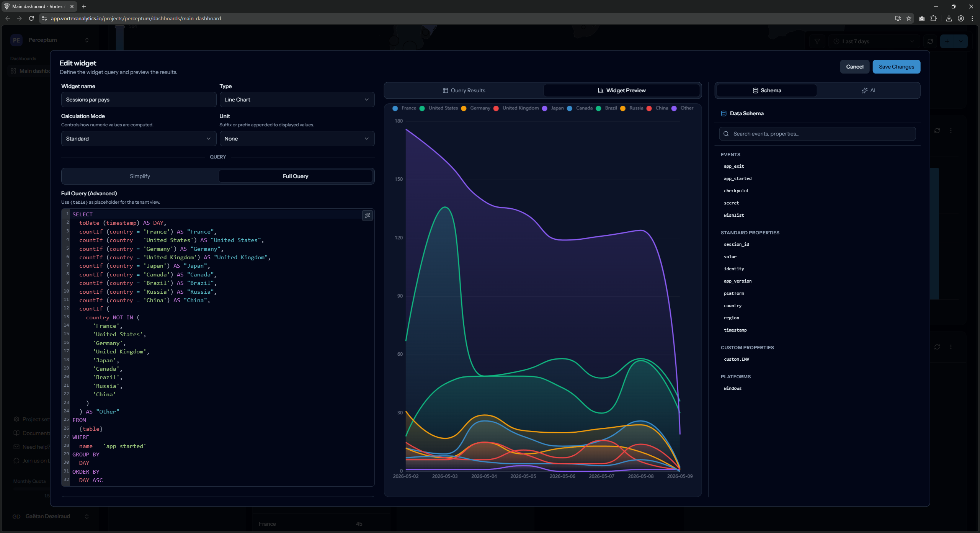Open browser three-dot menu

(972, 18)
